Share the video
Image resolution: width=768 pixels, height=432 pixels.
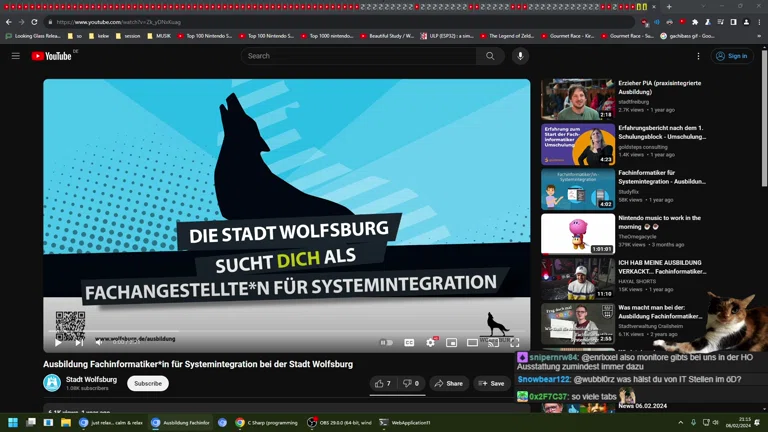[x=449, y=384]
